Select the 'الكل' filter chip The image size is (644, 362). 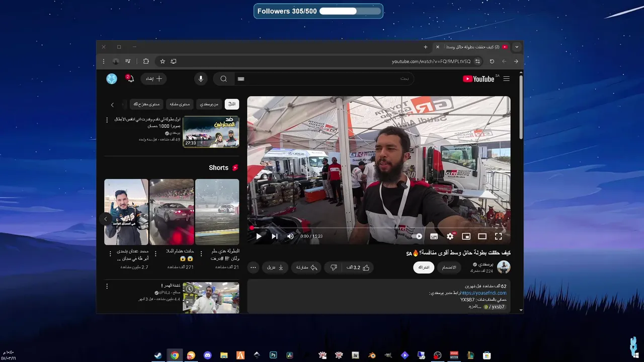pyautogui.click(x=232, y=104)
